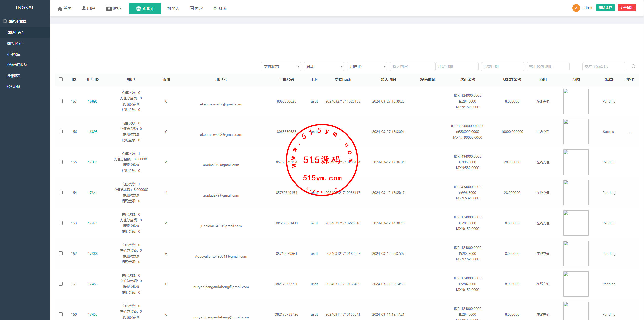
Task: Expand the 用户ID dropdown filter
Action: click(x=367, y=66)
